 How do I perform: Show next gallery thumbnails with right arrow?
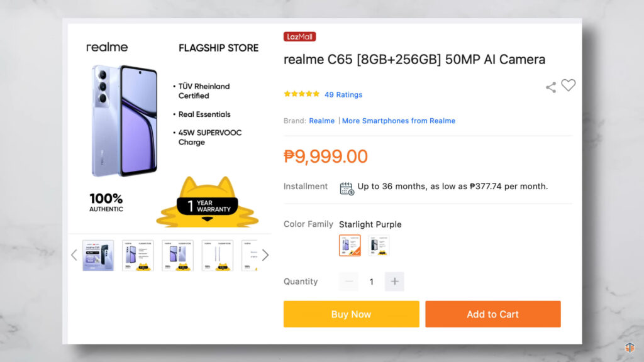(x=265, y=255)
